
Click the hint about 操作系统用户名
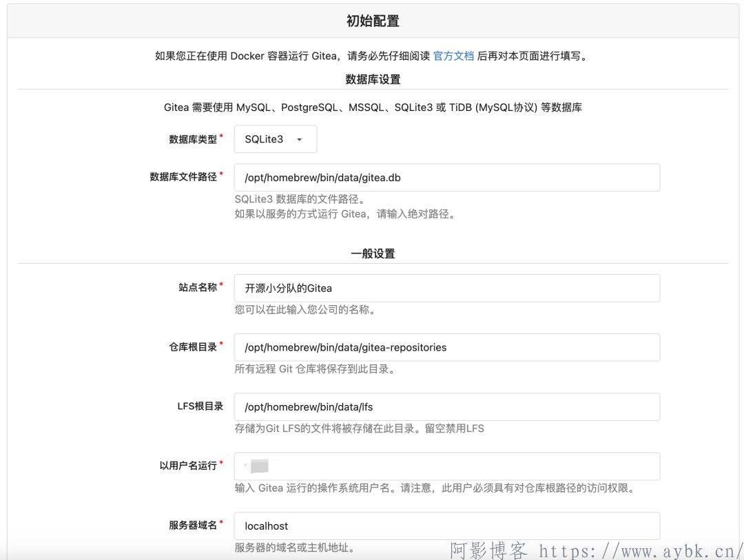tap(435, 488)
